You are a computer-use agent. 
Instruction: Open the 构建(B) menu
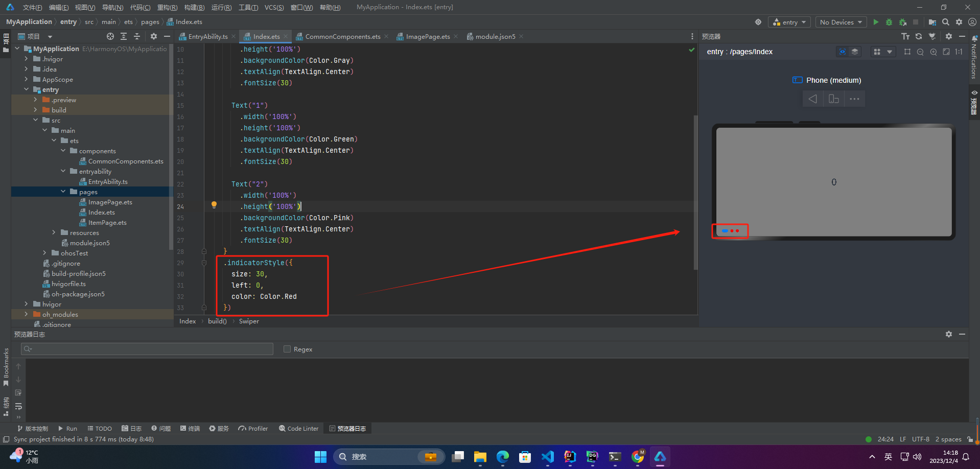(x=194, y=7)
